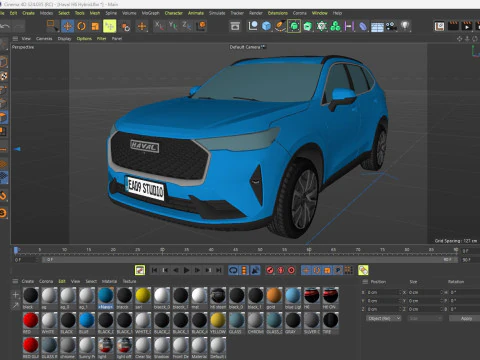
Task: Toggle Rotation keyframe recording
Action: 317,270
